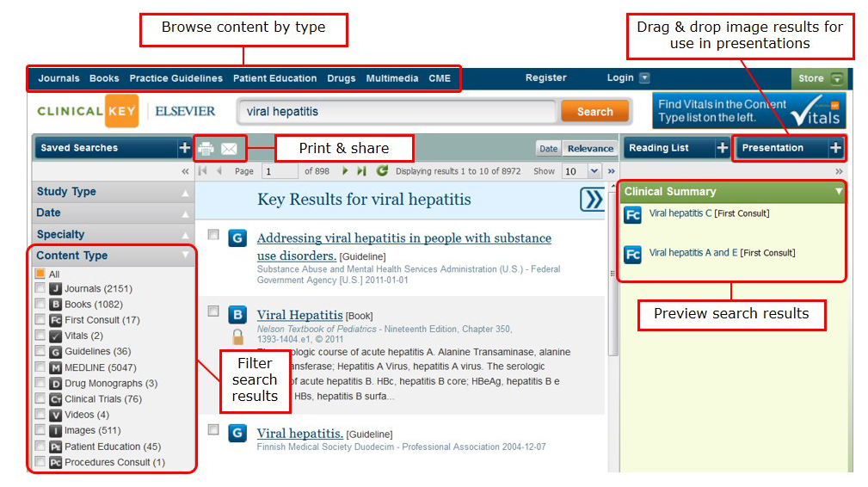Click First Consult icon for Viral hepatitis C

tap(632, 215)
